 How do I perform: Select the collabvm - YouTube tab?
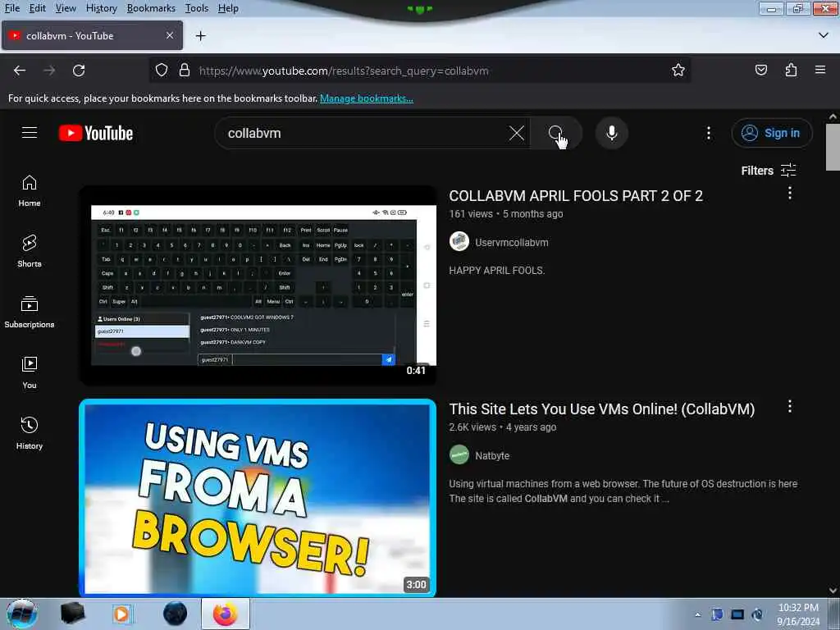click(x=92, y=36)
